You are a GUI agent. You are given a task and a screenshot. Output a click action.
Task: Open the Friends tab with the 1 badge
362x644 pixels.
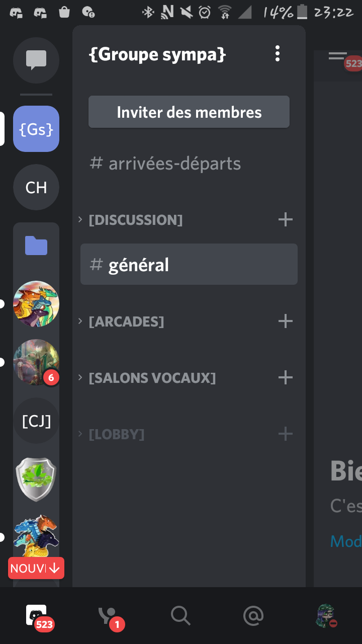pos(109,616)
